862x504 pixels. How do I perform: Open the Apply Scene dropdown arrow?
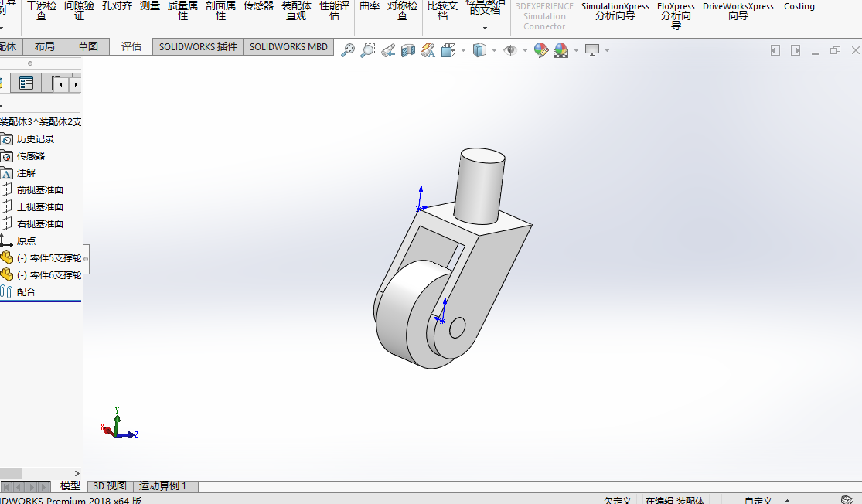576,50
